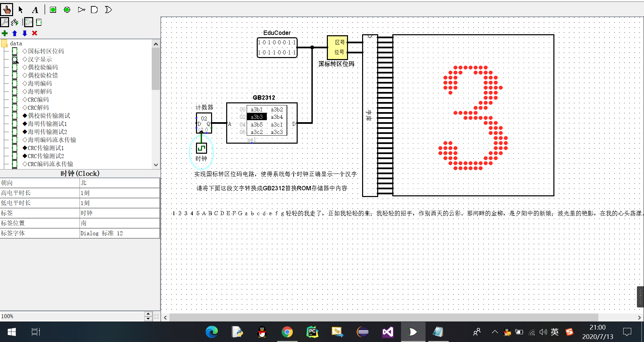The height and width of the screenshot is (342, 644).
Task: Add a new circuit with green plus
Action: click(5, 33)
